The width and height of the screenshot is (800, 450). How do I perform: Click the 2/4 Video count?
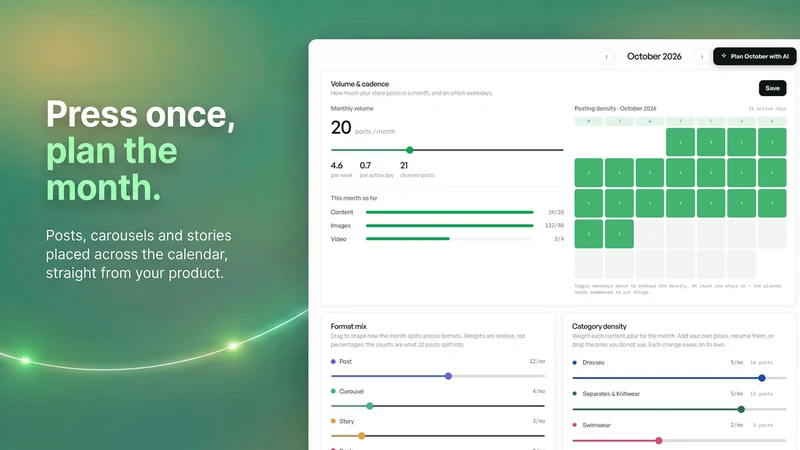pyautogui.click(x=559, y=239)
